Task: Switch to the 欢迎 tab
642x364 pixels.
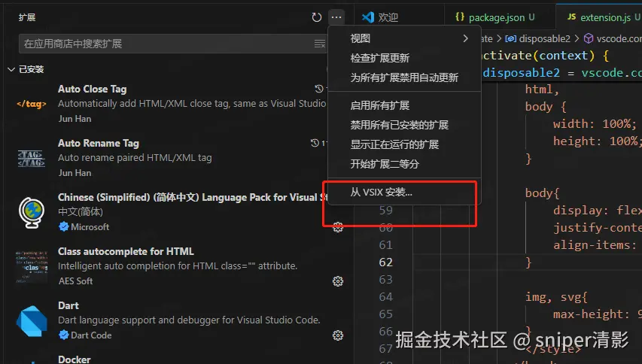Action: point(399,17)
